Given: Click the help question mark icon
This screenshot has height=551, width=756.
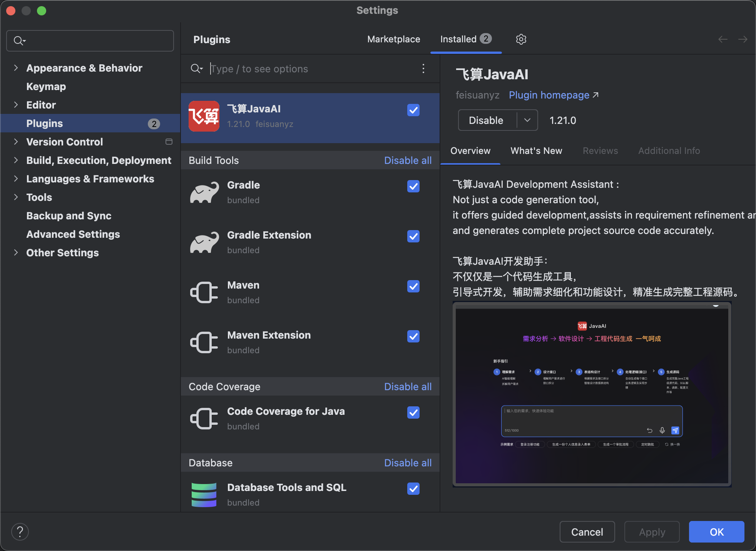Looking at the screenshot, I should coord(20,531).
